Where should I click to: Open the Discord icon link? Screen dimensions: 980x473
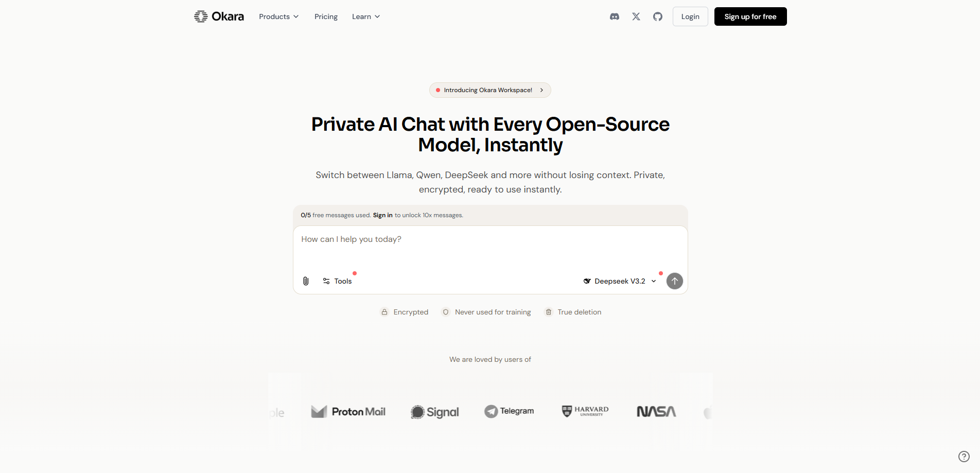point(615,16)
